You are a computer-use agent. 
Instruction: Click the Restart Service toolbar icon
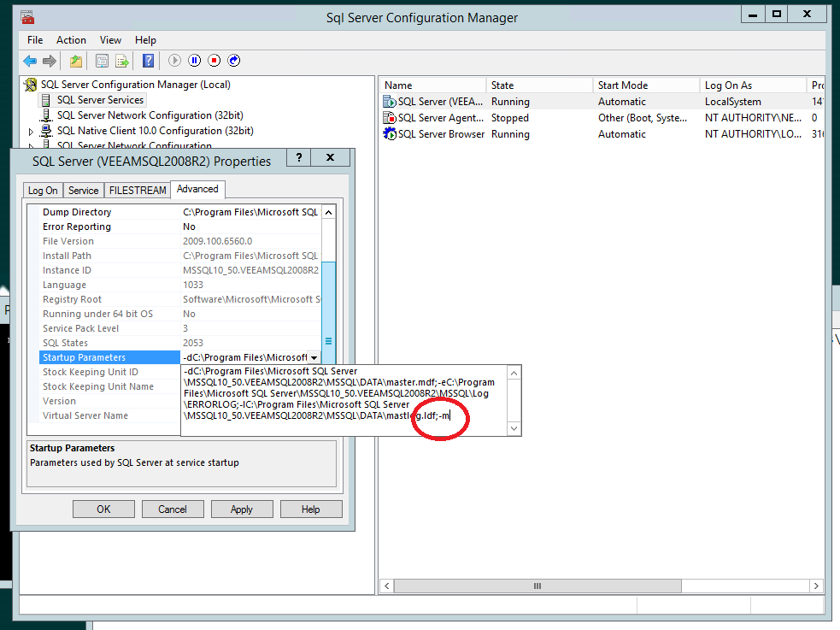234,61
